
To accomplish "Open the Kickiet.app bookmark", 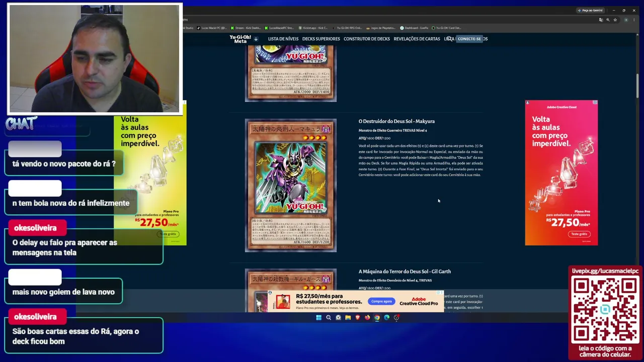I will coord(313,28).
